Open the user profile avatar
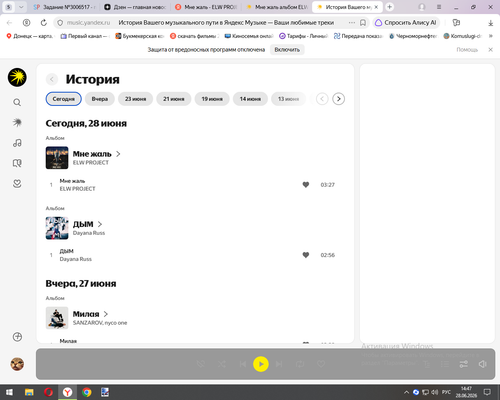500x400 pixels. coord(17,364)
